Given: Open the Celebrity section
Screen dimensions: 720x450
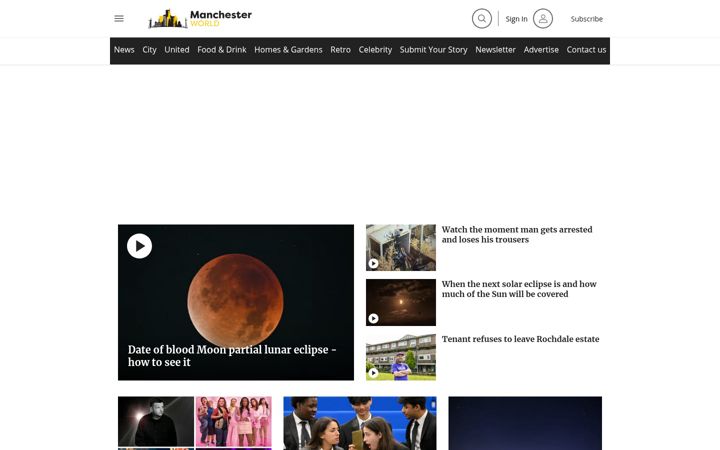Looking at the screenshot, I should [375, 50].
